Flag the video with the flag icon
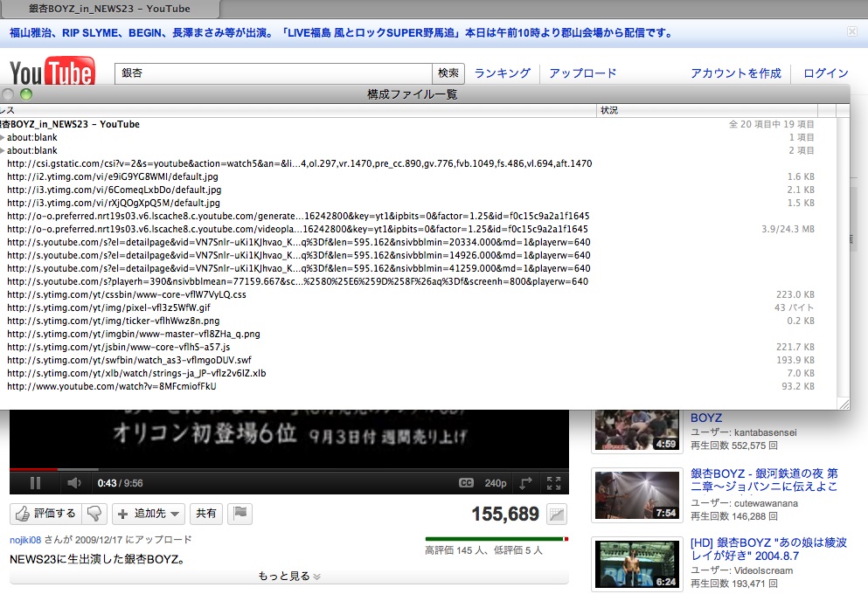The height and width of the screenshot is (601, 868). [x=240, y=514]
